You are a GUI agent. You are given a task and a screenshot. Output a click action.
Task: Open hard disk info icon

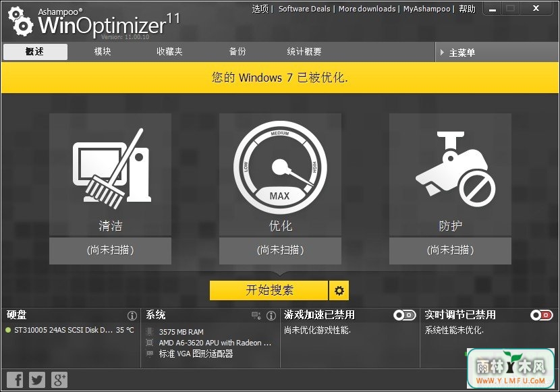click(132, 316)
